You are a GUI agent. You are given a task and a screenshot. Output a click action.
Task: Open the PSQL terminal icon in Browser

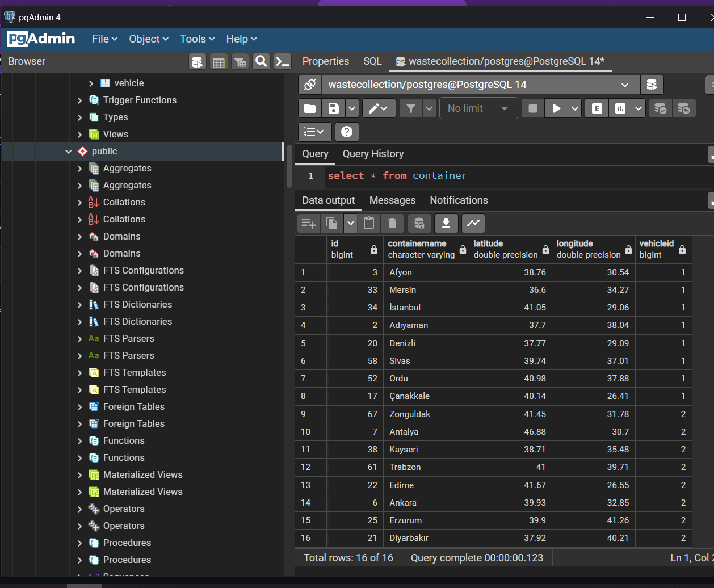coord(283,61)
